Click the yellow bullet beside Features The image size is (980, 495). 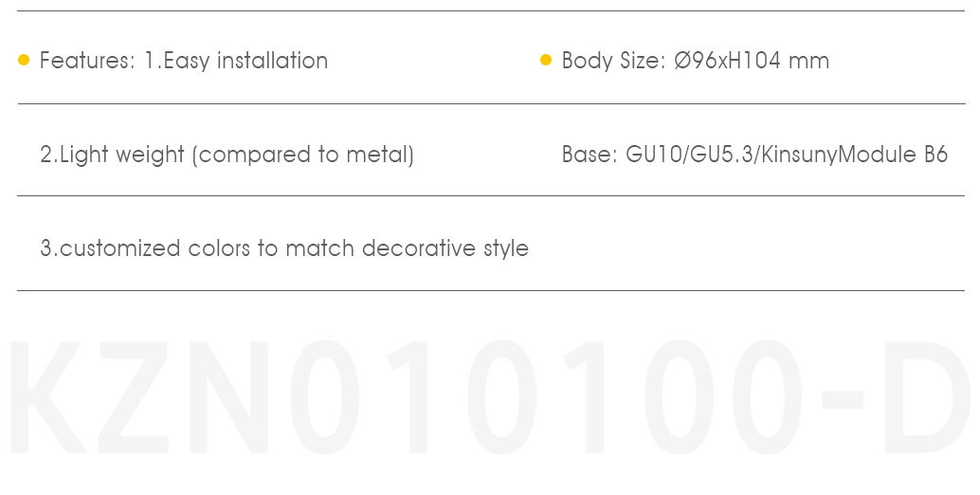point(24,60)
